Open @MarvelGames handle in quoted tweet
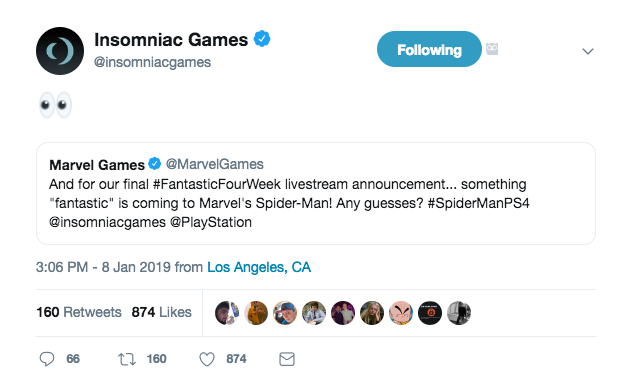This screenshot has height=391, width=627. pyautogui.click(x=215, y=164)
